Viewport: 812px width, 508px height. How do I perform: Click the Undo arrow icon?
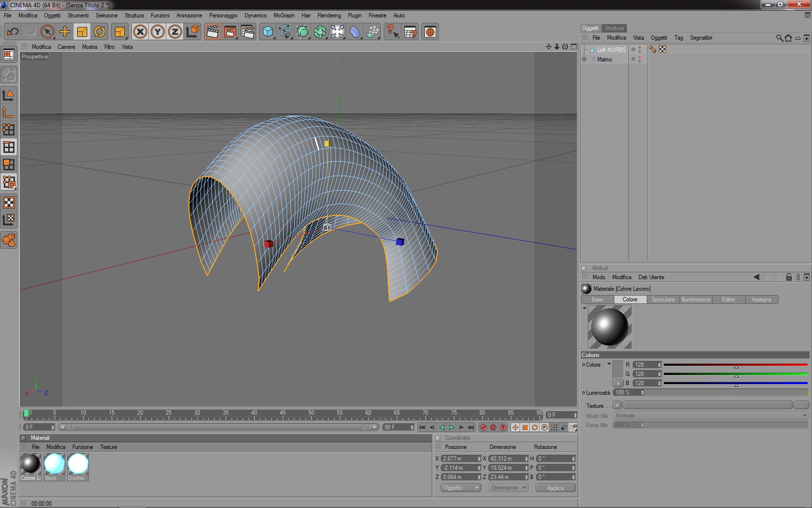[x=13, y=32]
